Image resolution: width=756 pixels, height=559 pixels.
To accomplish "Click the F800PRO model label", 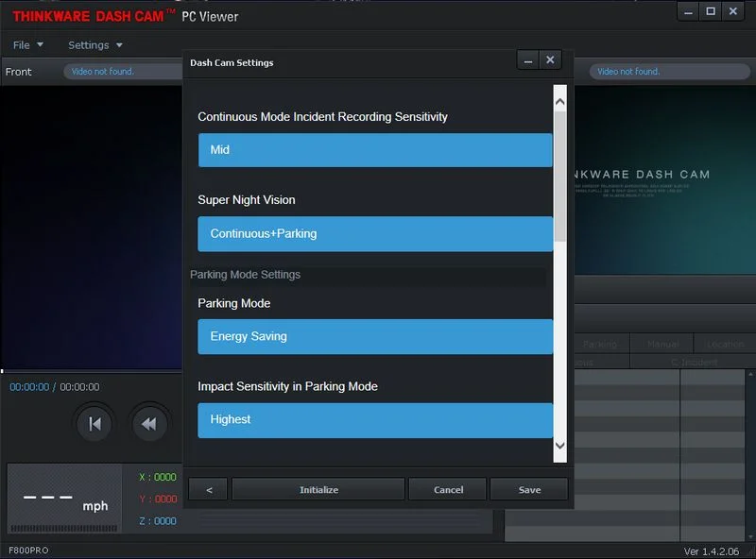I will 28,551.
